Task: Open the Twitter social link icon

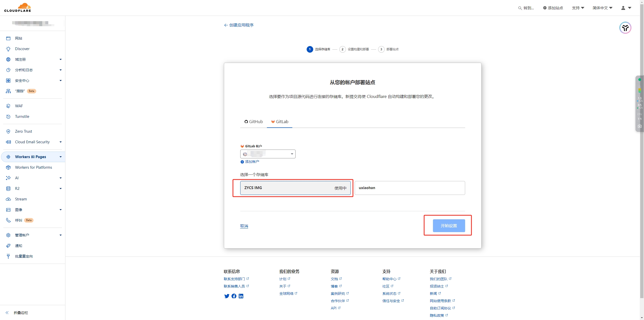Action: coord(227,296)
